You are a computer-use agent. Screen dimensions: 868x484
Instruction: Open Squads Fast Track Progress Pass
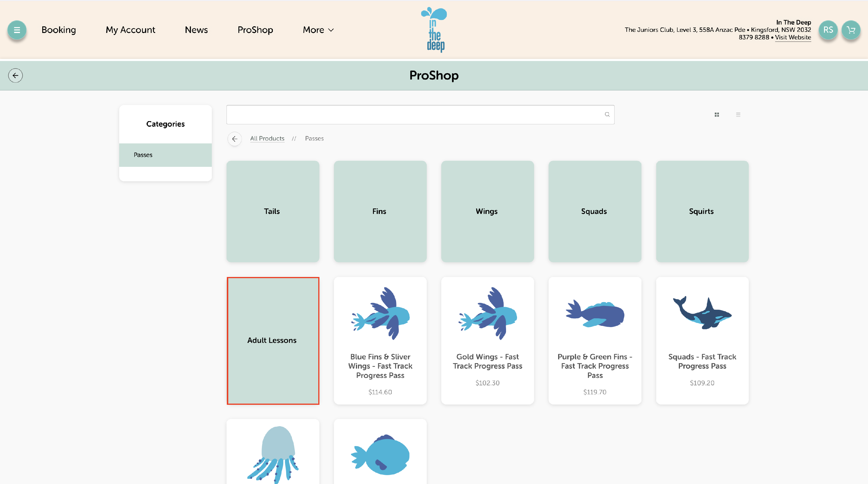(x=702, y=341)
